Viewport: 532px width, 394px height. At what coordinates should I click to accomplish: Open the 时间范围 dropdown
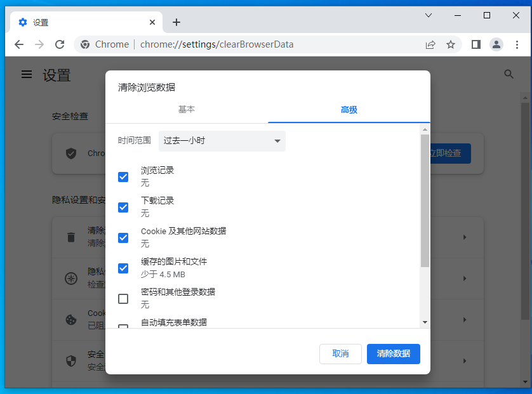[222, 141]
